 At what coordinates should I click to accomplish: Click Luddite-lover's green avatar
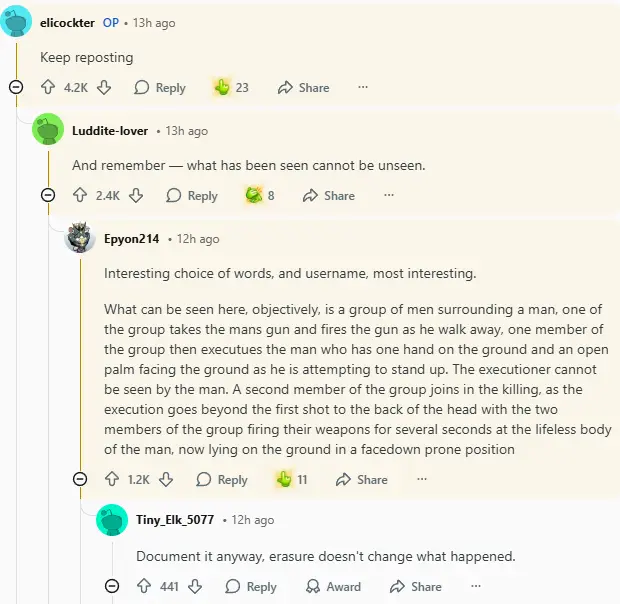(x=48, y=131)
